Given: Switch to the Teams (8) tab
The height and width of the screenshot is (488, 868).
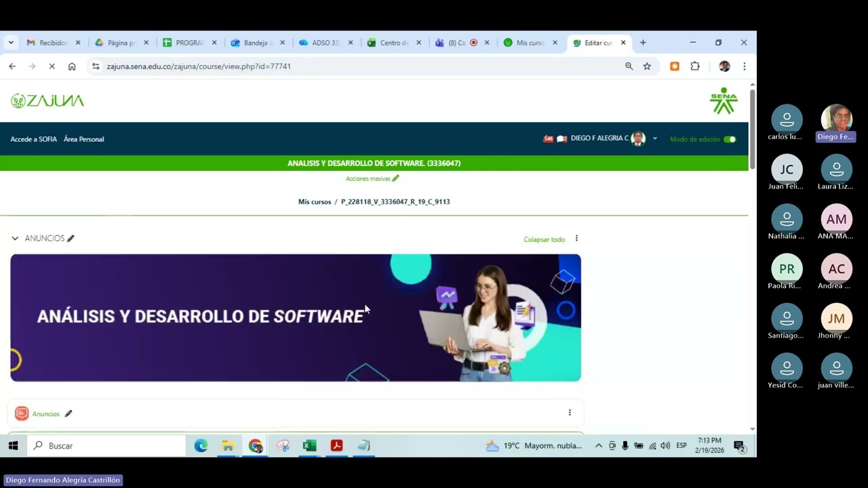Looking at the screenshot, I should tap(462, 43).
